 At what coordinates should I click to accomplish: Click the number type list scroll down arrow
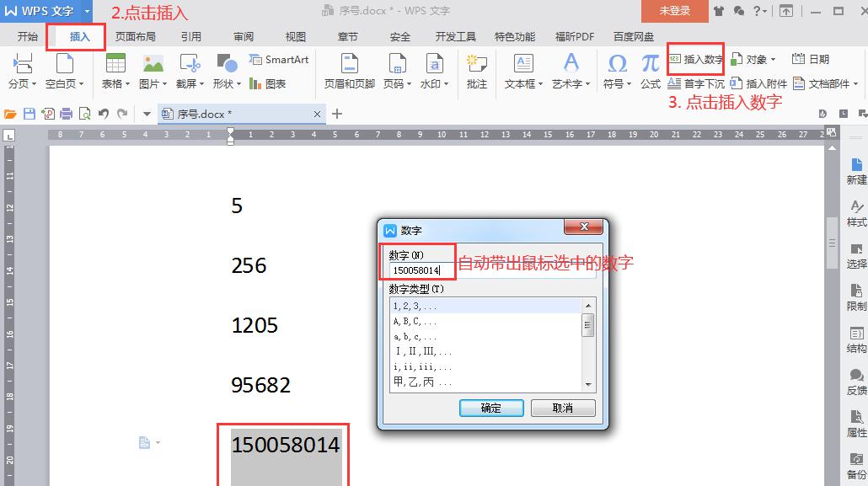[x=588, y=385]
